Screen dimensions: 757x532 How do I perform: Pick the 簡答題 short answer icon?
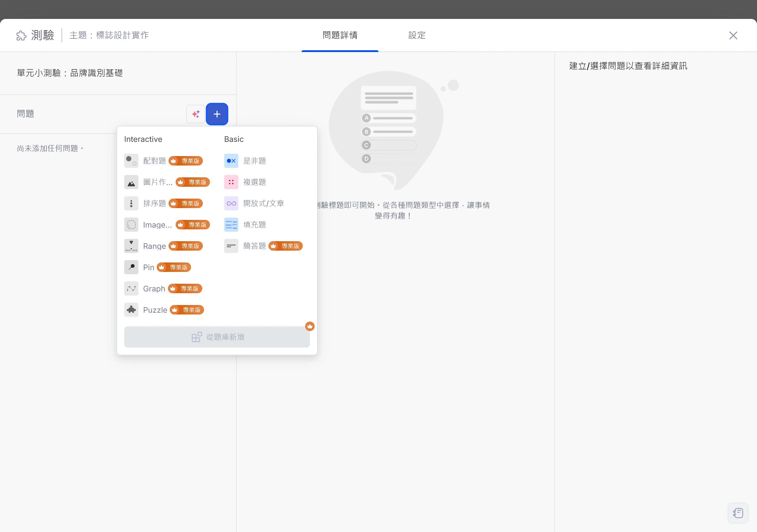coord(231,246)
